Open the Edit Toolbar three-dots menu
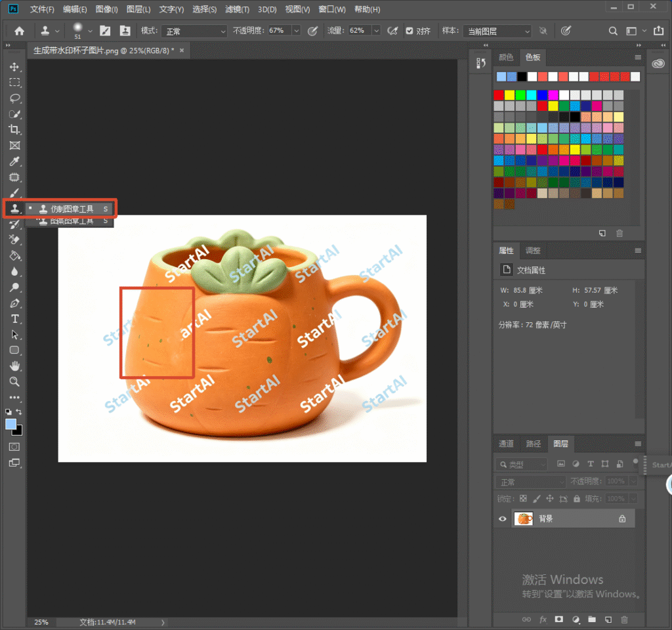This screenshot has height=630, width=672. (14, 397)
